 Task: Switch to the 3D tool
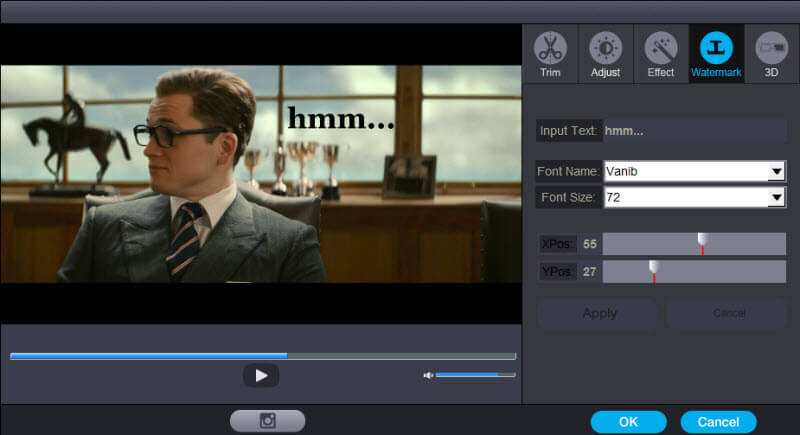click(771, 54)
